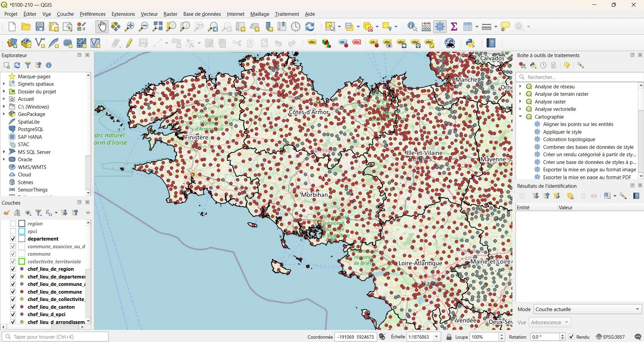644x342 pixels.
Task: Open the Traitement menu
Action: click(x=286, y=14)
